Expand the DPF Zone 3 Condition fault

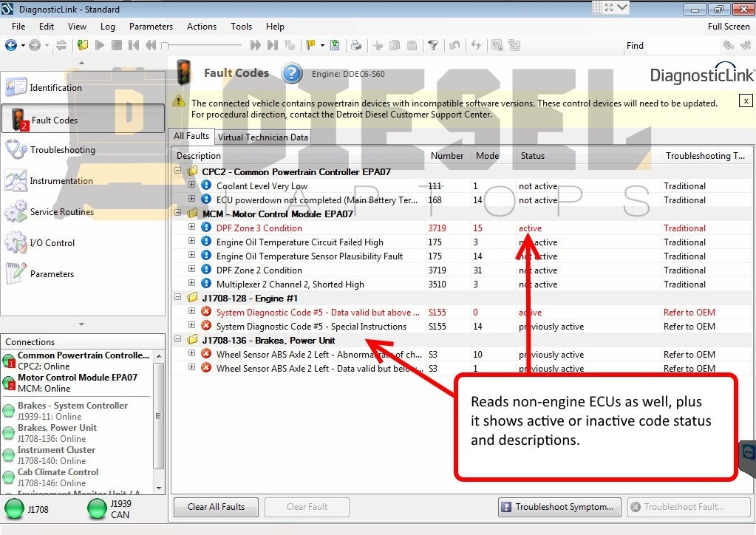(191, 227)
